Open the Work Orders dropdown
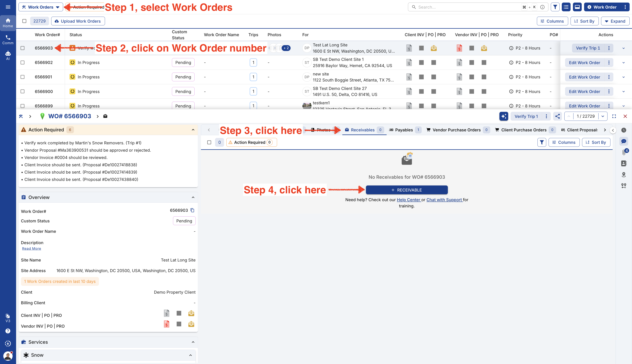This screenshot has height=364, width=632. click(41, 7)
